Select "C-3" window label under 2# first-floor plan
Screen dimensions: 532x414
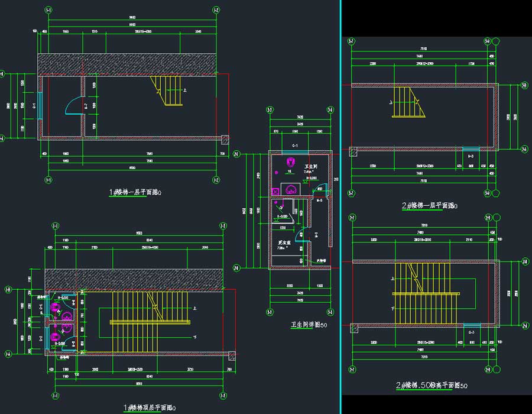pos(471,157)
